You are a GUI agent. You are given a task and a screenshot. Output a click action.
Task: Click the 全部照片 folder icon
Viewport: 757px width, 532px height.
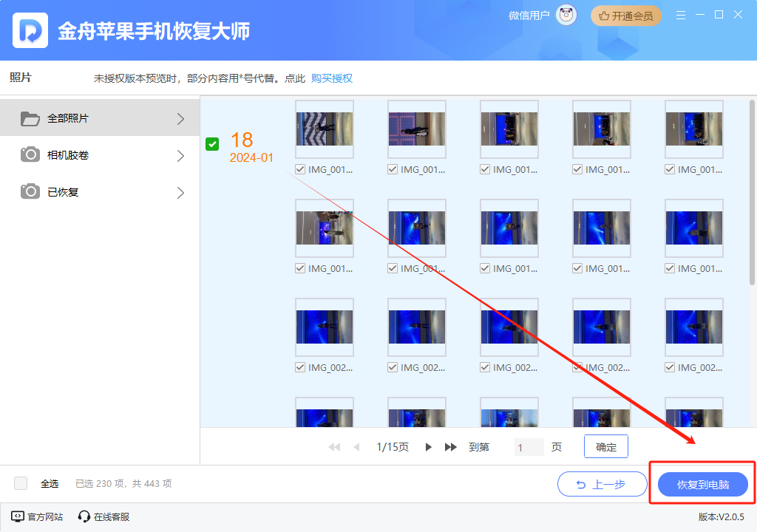(29, 118)
